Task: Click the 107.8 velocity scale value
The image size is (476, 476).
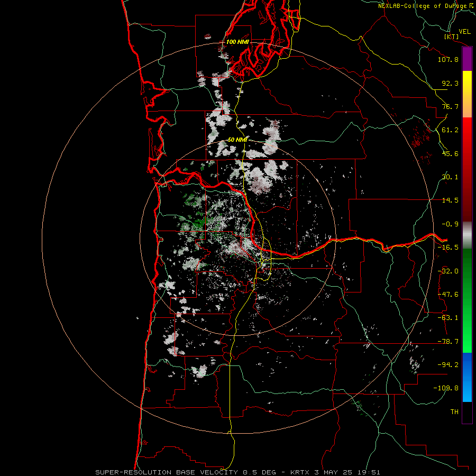Action: [448, 59]
